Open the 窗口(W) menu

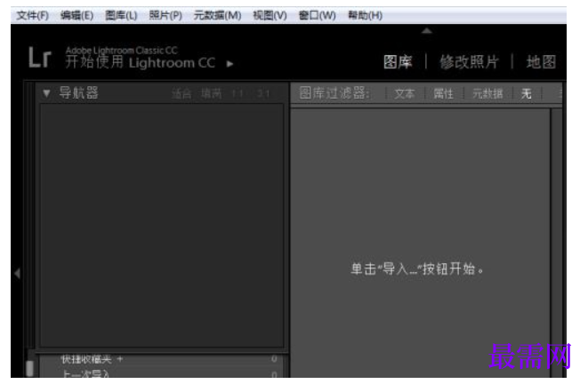point(318,15)
